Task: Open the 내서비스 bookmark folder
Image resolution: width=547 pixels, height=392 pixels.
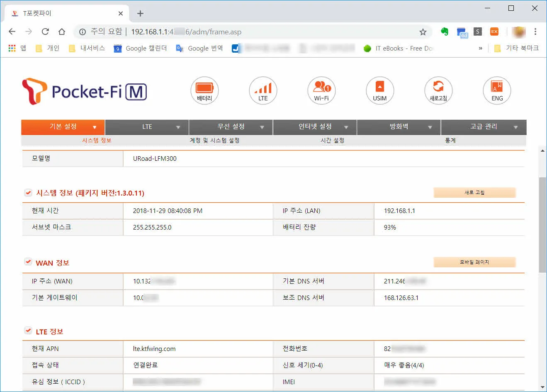Action: pyautogui.click(x=87, y=48)
